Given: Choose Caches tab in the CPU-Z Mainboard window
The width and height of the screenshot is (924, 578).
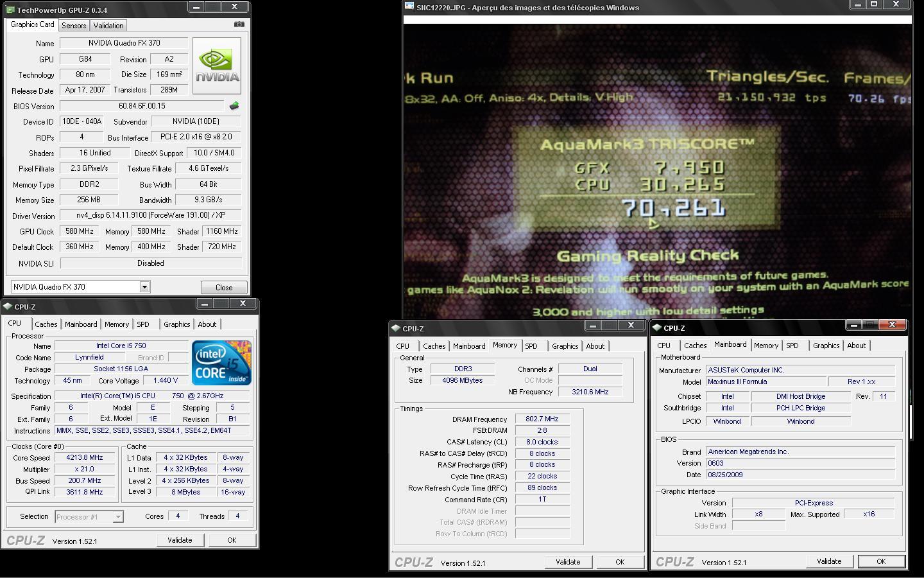Looking at the screenshot, I should coord(696,346).
